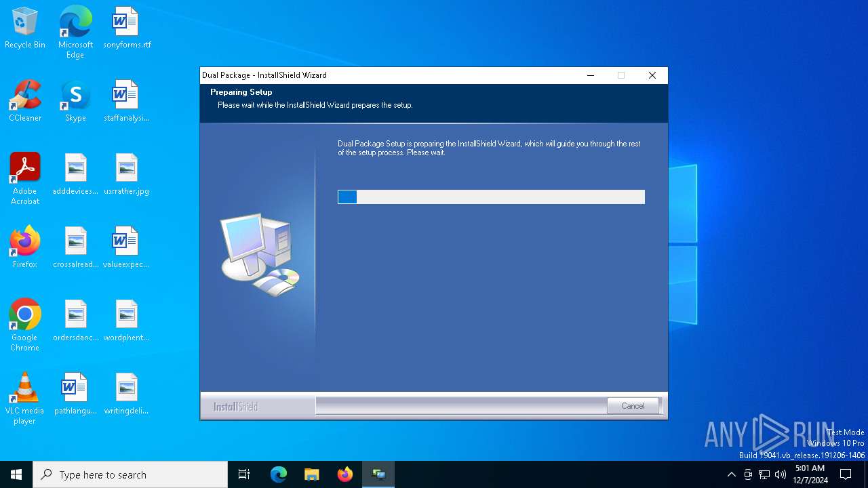868x488 pixels.
Task: Open the network status tray icon
Action: pyautogui.click(x=764, y=474)
